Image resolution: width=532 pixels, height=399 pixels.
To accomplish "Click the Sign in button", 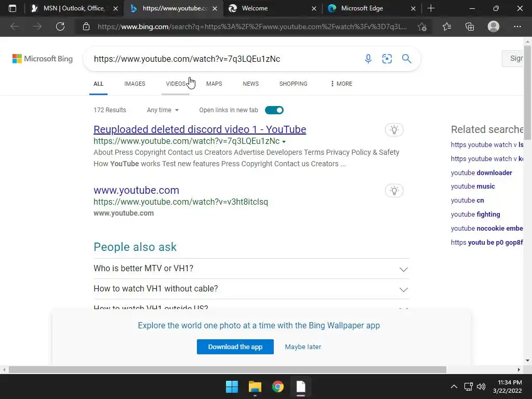I will 513,58.
